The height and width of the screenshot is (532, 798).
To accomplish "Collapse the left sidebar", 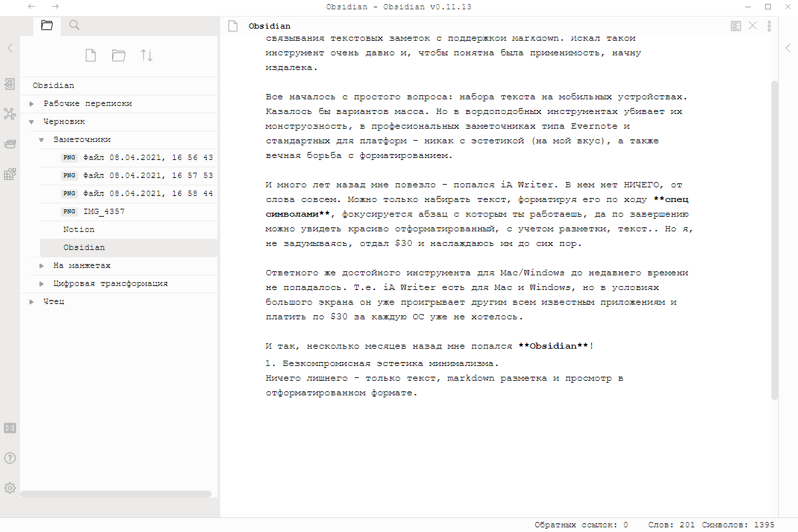I will pyautogui.click(x=10, y=48).
